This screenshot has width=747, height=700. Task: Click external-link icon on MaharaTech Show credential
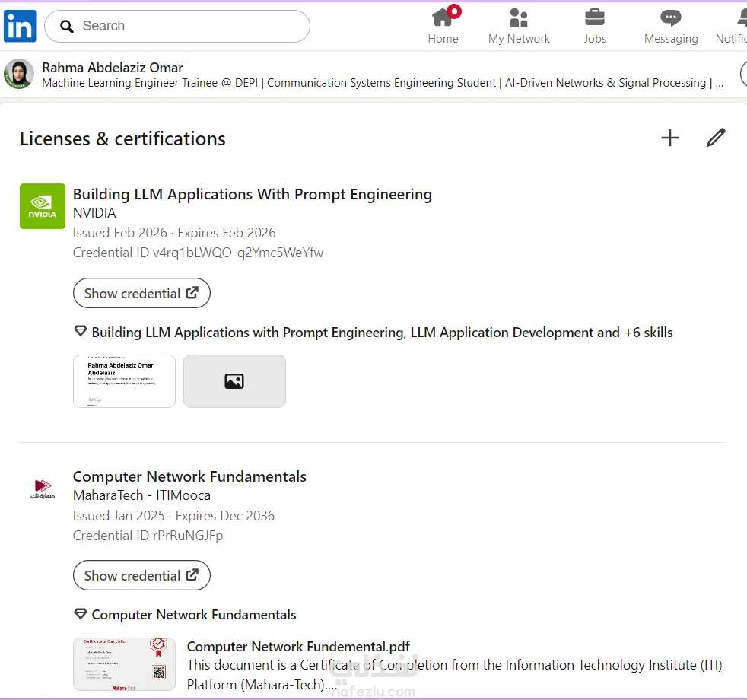pyautogui.click(x=192, y=574)
